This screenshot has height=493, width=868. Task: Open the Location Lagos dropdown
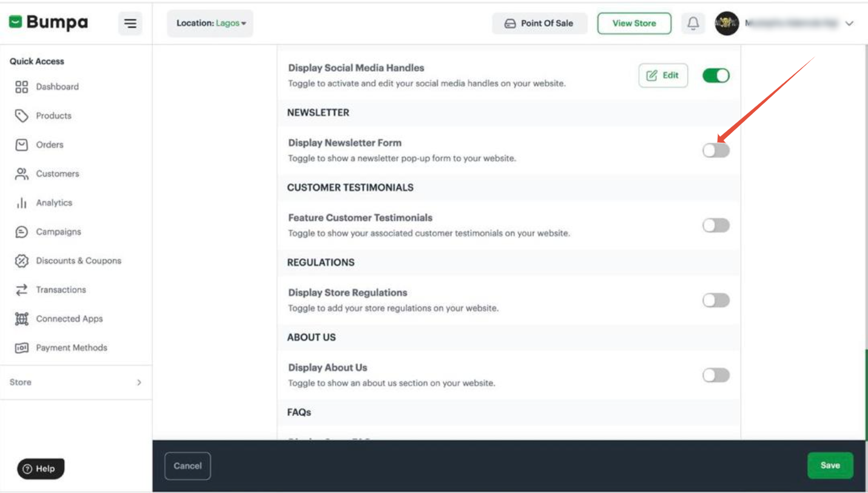click(x=210, y=23)
